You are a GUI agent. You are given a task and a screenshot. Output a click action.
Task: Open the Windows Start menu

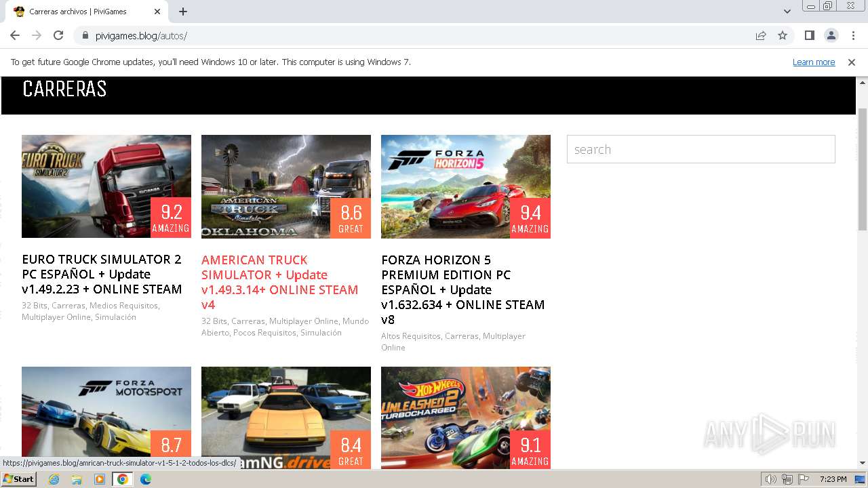[x=18, y=479]
